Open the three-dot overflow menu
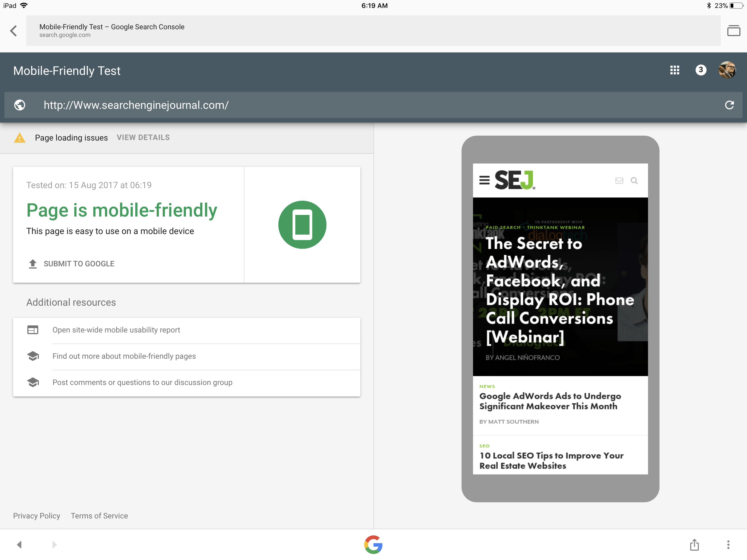747x560 pixels. pos(728,544)
